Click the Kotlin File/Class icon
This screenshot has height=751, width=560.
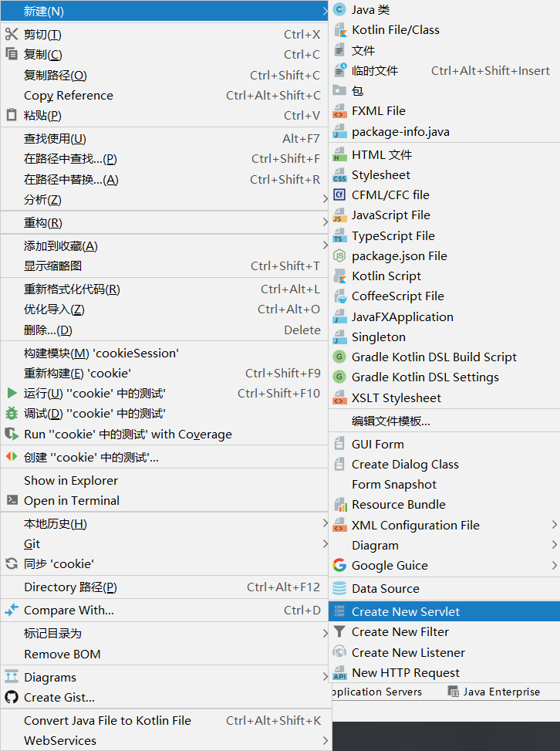click(339, 29)
